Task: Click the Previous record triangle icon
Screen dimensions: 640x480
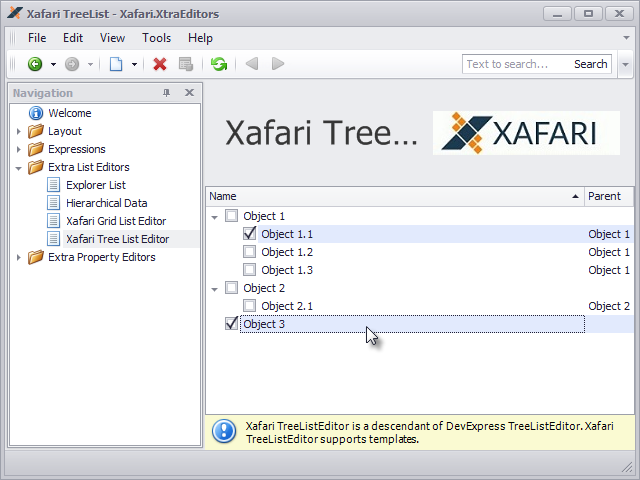Action: tap(252, 64)
